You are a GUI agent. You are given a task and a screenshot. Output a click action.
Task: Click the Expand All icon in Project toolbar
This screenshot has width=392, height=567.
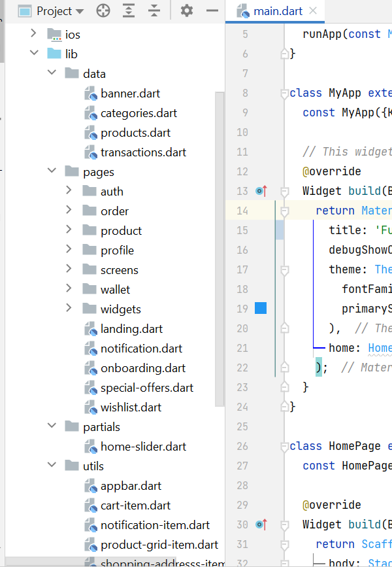[x=129, y=11]
